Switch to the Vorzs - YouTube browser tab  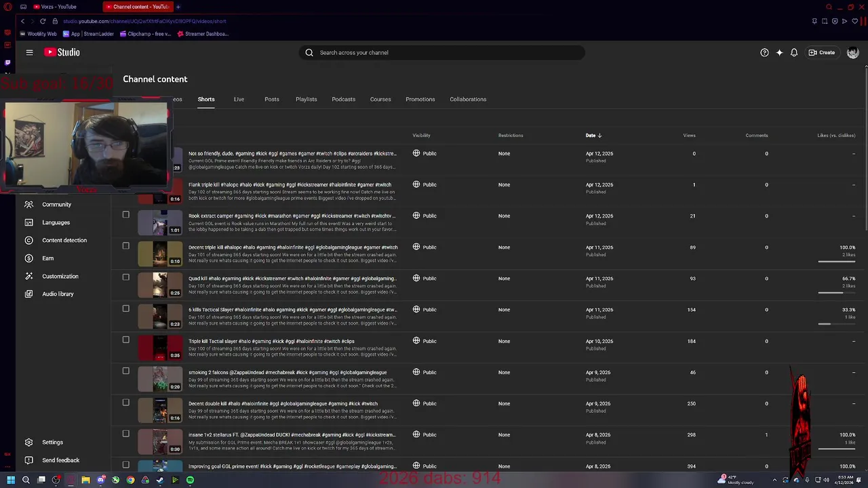coord(63,7)
